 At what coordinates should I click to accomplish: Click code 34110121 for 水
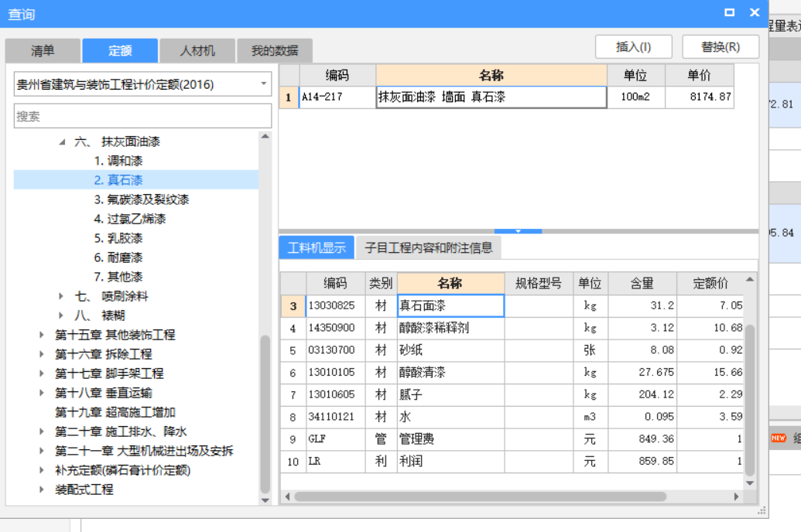point(335,417)
